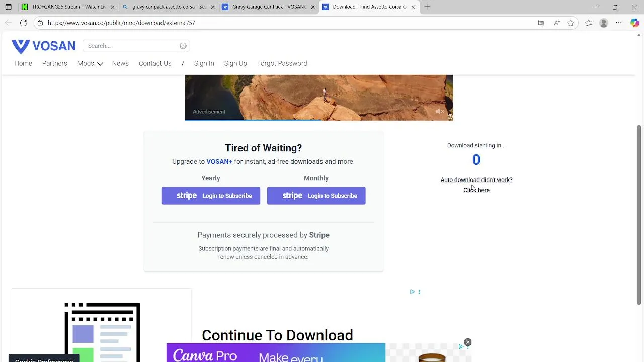644x362 pixels.
Task: Click the page vertical scrollbar
Action: (x=640, y=215)
